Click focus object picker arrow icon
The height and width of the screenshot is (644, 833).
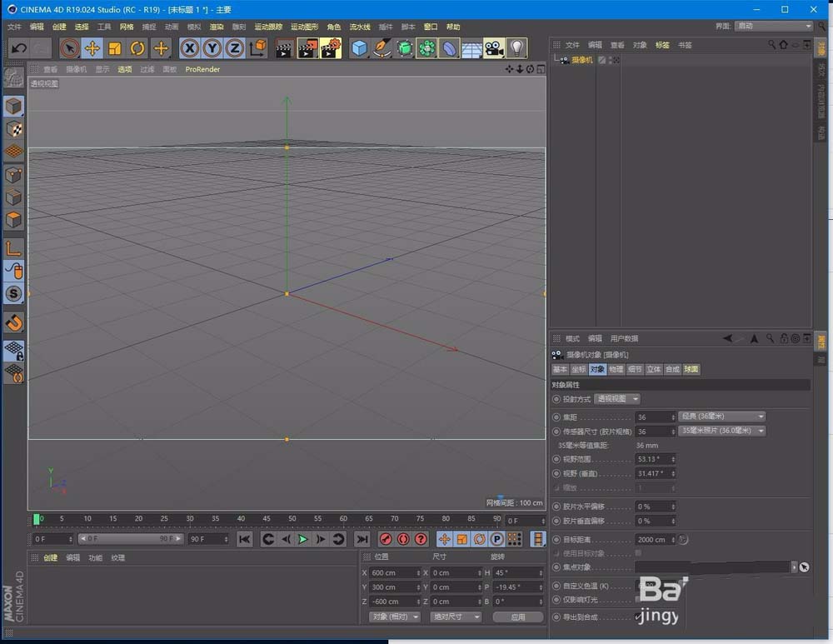pyautogui.click(x=805, y=567)
